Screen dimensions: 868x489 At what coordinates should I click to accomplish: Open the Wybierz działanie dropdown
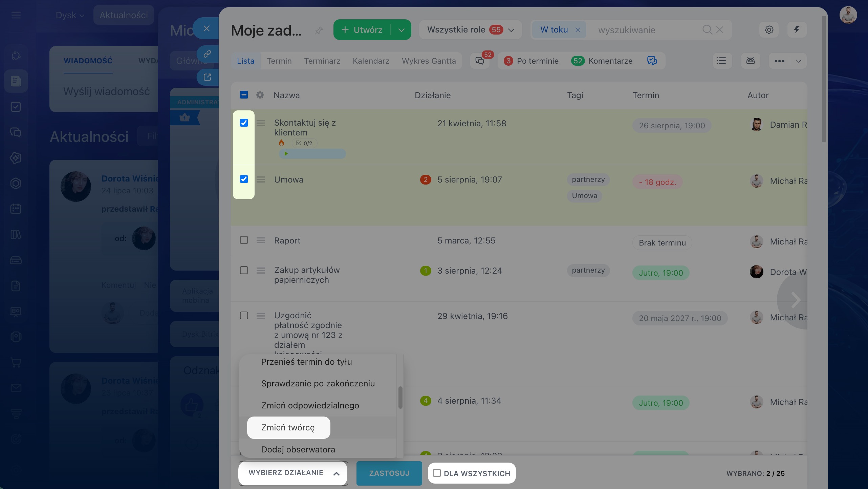point(293,473)
